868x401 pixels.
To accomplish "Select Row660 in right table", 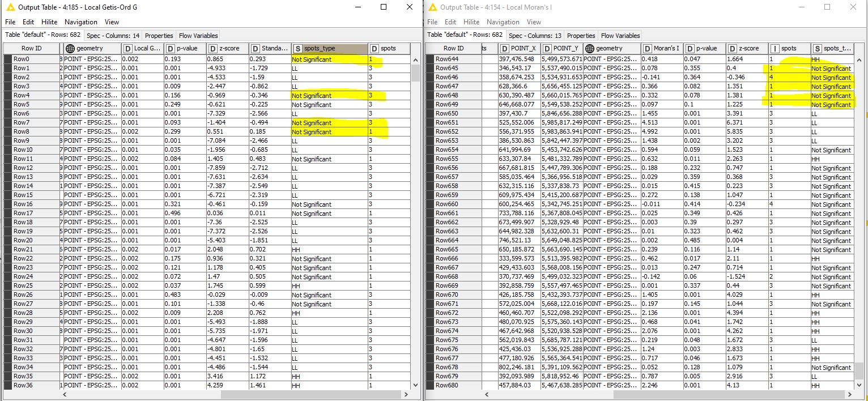I will coord(453,204).
